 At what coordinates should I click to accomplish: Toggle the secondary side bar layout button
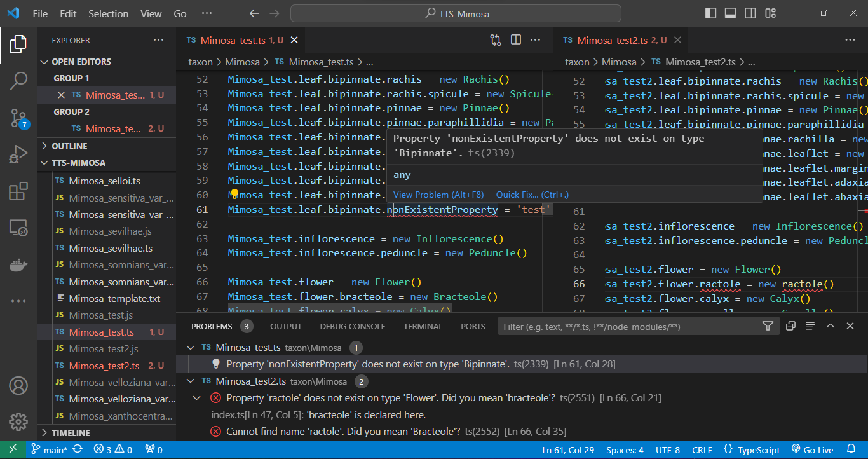[750, 13]
